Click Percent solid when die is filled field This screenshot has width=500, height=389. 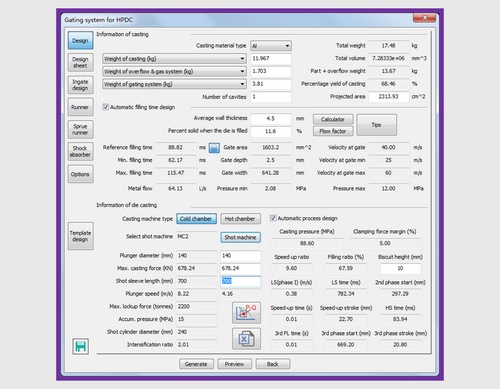271,131
